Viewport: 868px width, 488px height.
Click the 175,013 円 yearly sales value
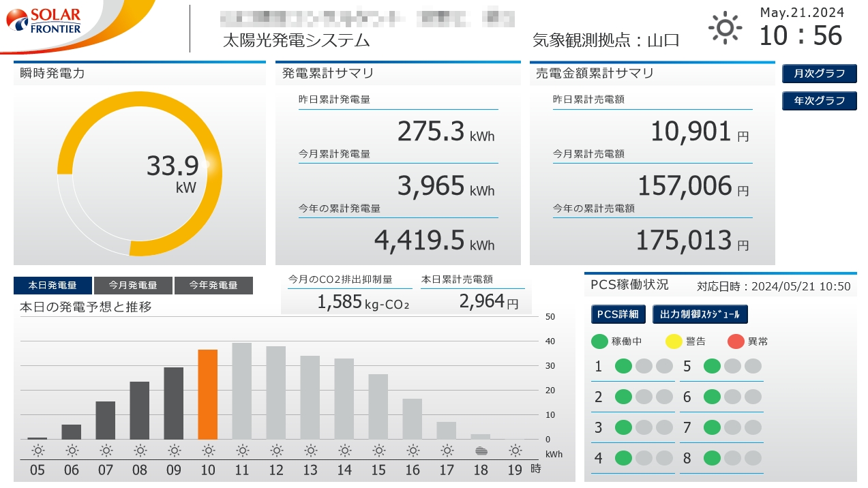click(x=693, y=240)
